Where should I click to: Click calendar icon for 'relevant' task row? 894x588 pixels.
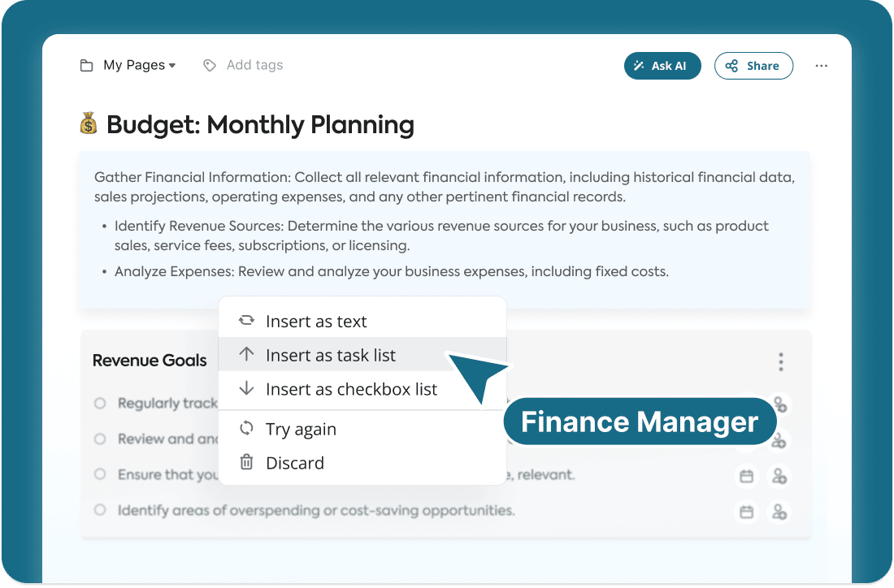click(746, 476)
